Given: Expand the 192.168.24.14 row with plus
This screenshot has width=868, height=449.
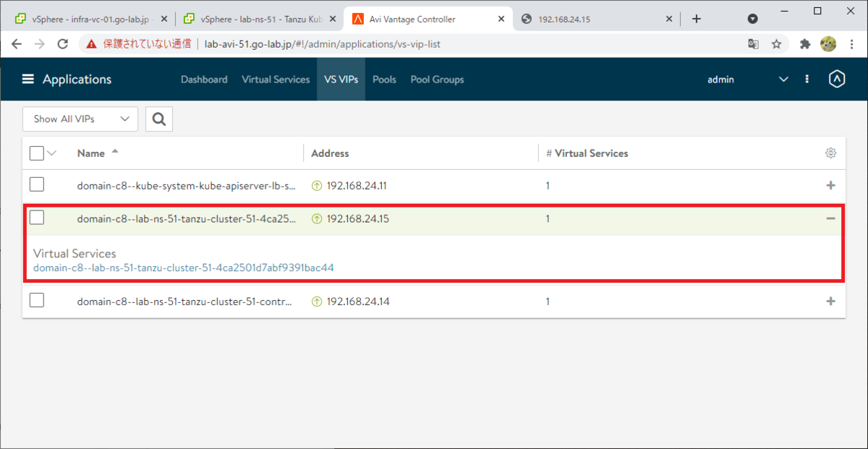Looking at the screenshot, I should pyautogui.click(x=830, y=302).
